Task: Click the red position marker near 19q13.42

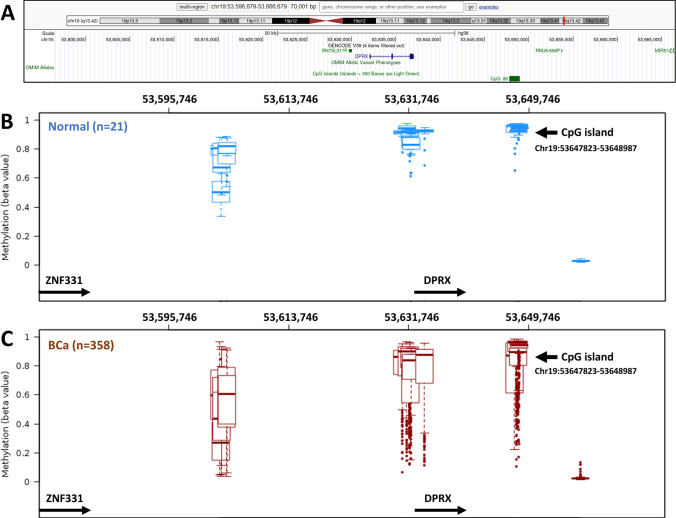Action: [563, 21]
